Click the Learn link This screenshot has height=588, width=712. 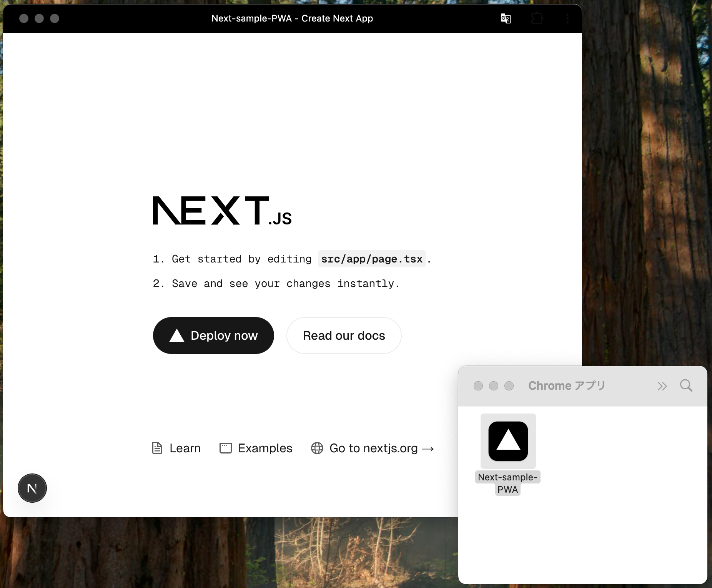(x=176, y=448)
